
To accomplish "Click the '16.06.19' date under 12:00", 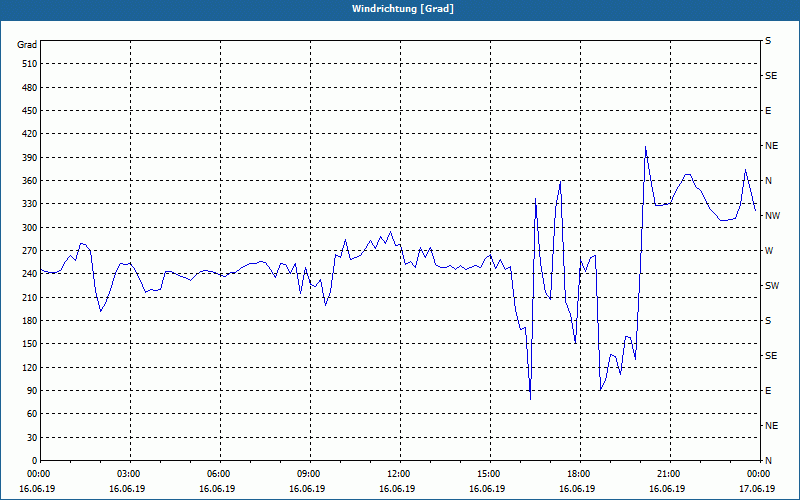I will 397,488.
